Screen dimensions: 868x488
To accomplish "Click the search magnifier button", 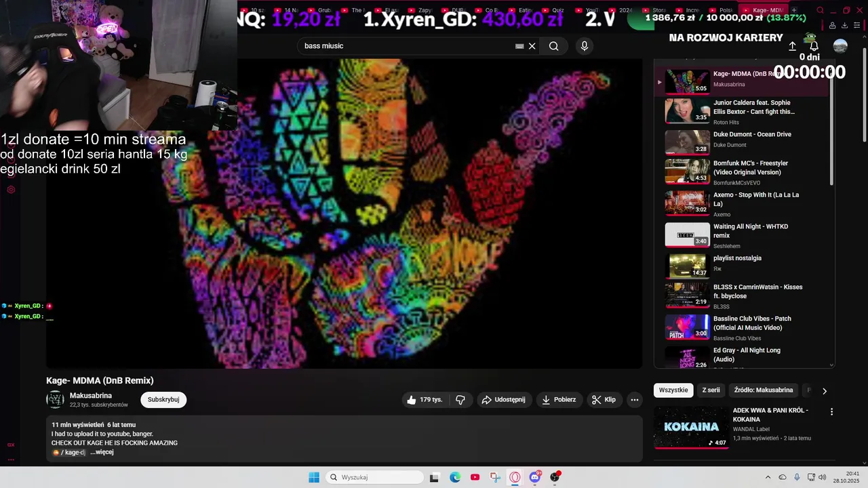I will [554, 46].
